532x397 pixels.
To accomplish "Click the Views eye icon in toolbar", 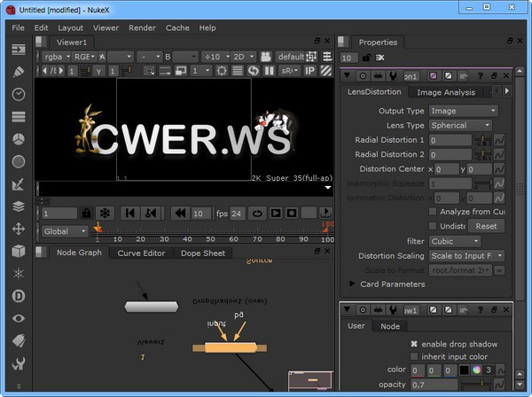I will pos(19,317).
